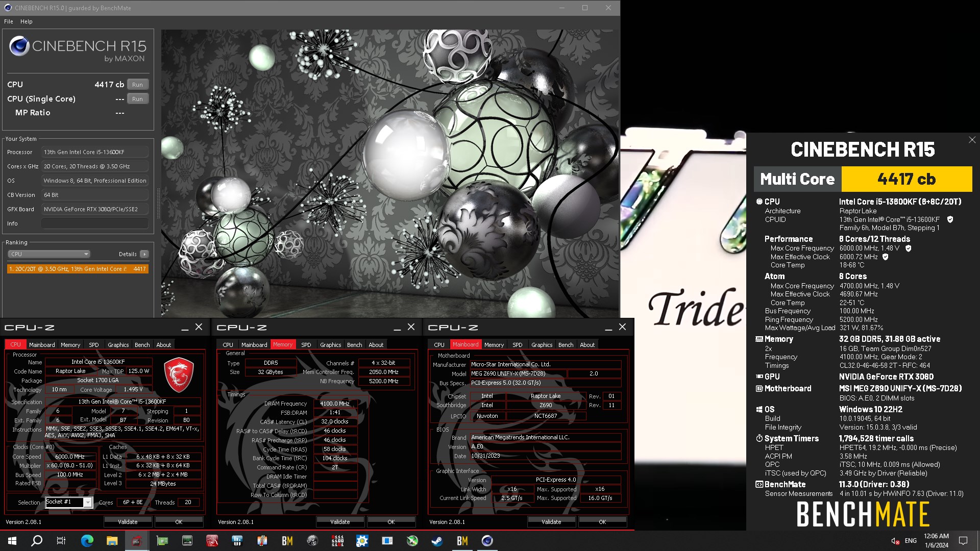The width and height of the screenshot is (980, 551).
Task: Click Validate in the middle CPU-Z window
Action: coord(340,522)
